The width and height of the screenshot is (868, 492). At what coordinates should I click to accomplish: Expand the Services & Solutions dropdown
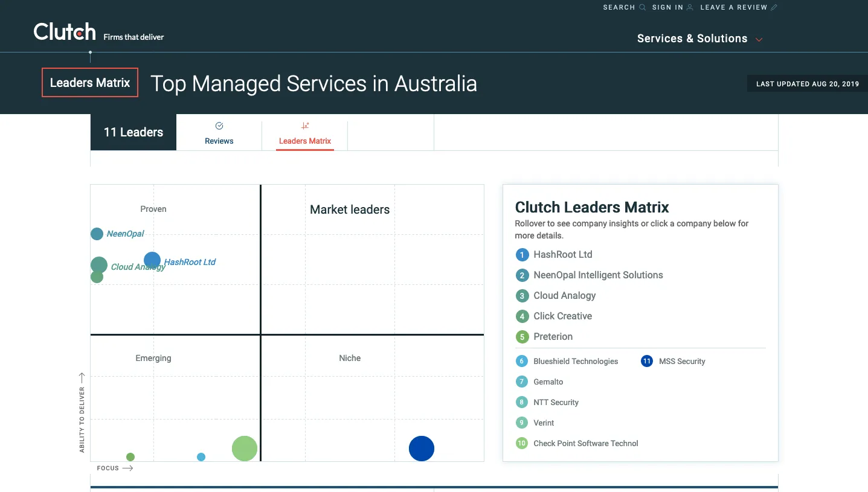tap(699, 39)
